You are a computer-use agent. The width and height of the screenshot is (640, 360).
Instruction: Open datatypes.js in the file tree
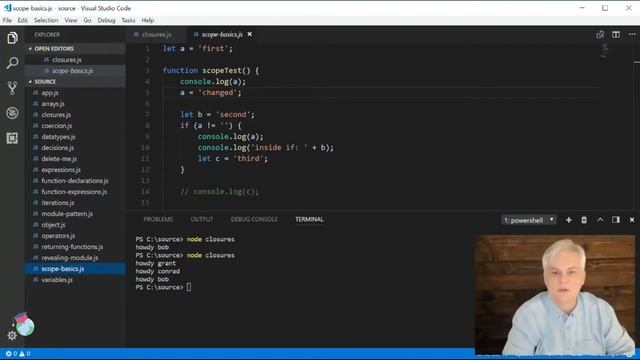coord(76,137)
